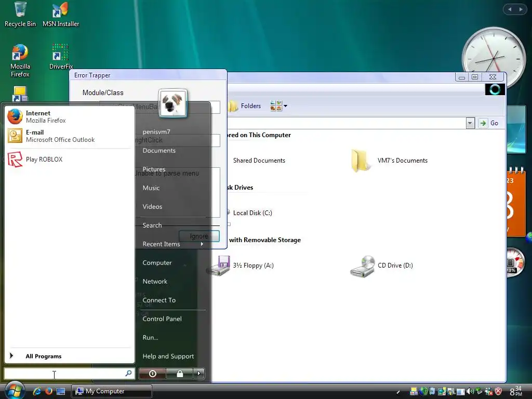Click Show Desktop icon in Quick Launch

61,392
